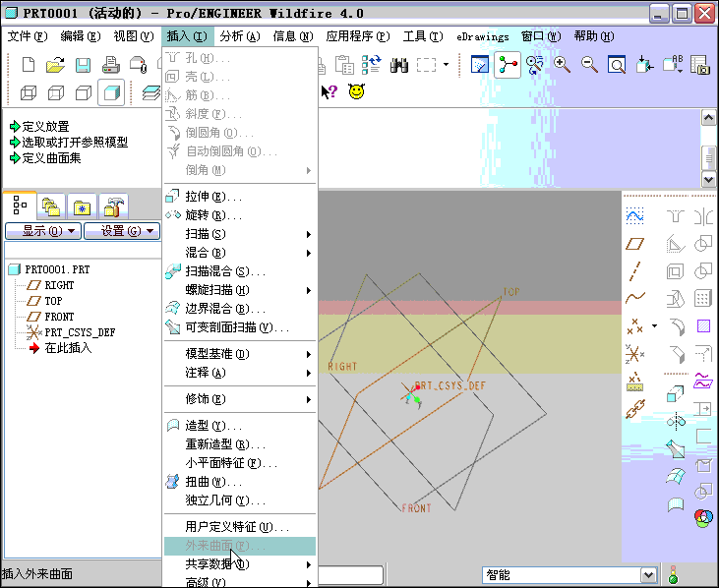Viewport: 719px width, 588px height.
Task: Open the 设置(G) dropdown
Action: [122, 231]
